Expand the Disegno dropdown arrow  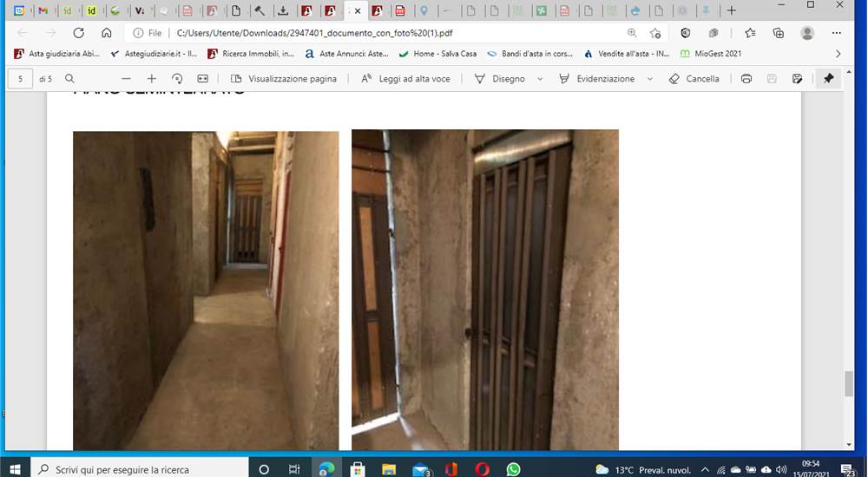click(x=540, y=79)
